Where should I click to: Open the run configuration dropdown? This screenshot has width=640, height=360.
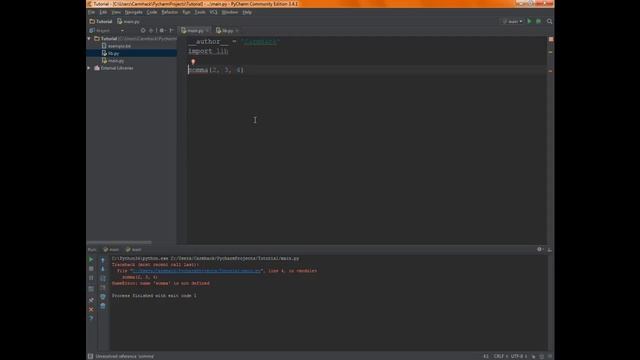click(513, 21)
